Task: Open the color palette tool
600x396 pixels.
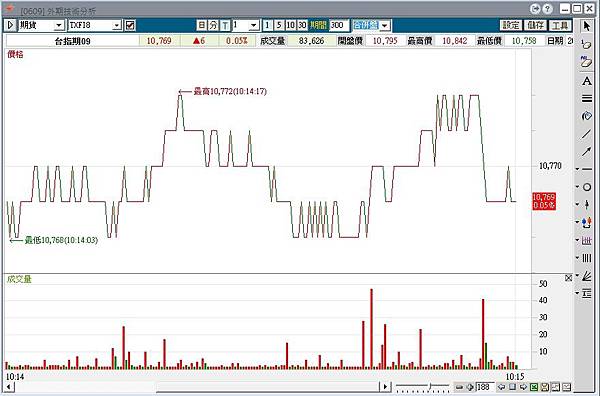Action: 586,116
